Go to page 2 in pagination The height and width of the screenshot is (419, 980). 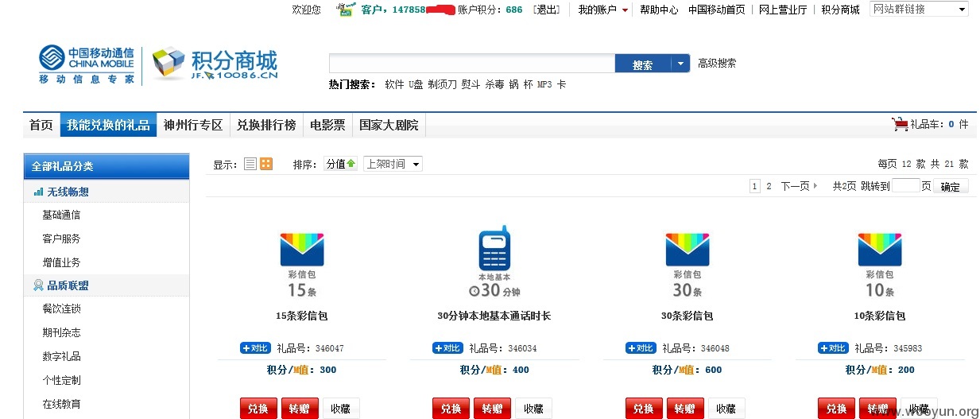[x=769, y=186]
